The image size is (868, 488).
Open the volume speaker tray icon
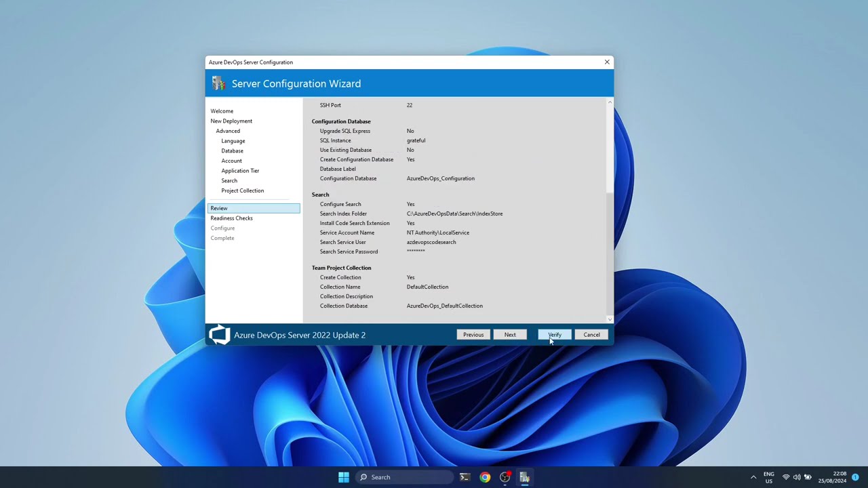[x=796, y=477]
